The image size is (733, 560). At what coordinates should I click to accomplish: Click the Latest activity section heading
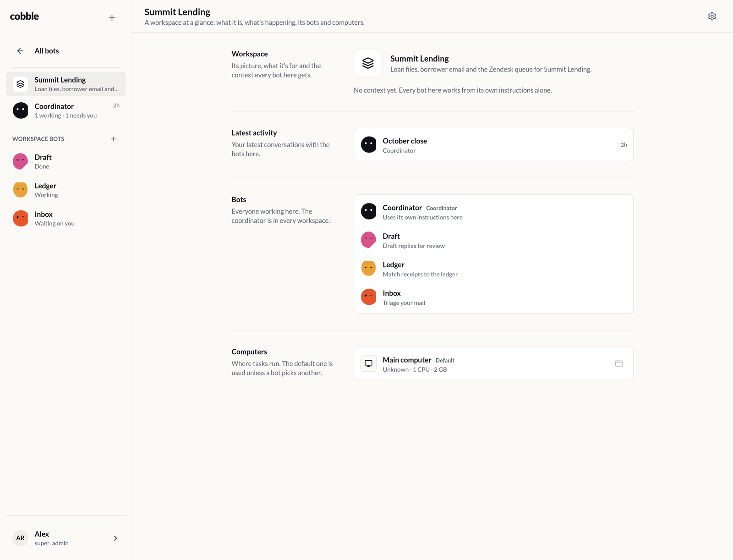tap(254, 133)
